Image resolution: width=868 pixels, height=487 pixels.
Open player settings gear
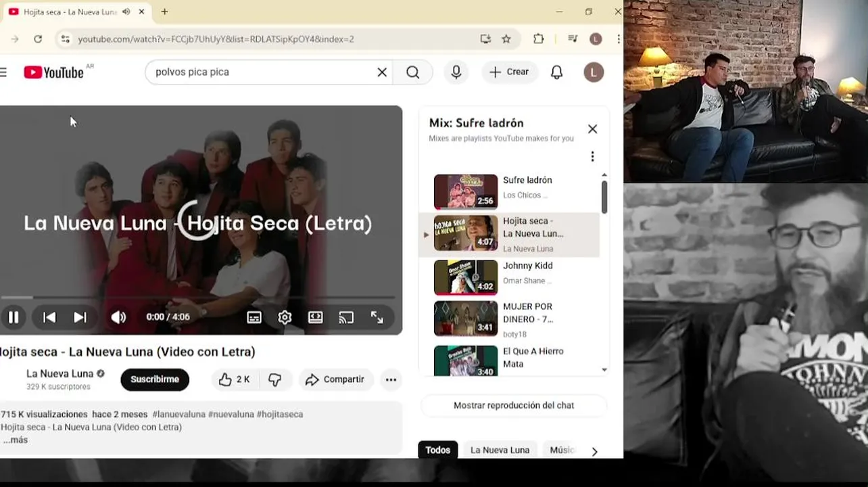click(285, 317)
